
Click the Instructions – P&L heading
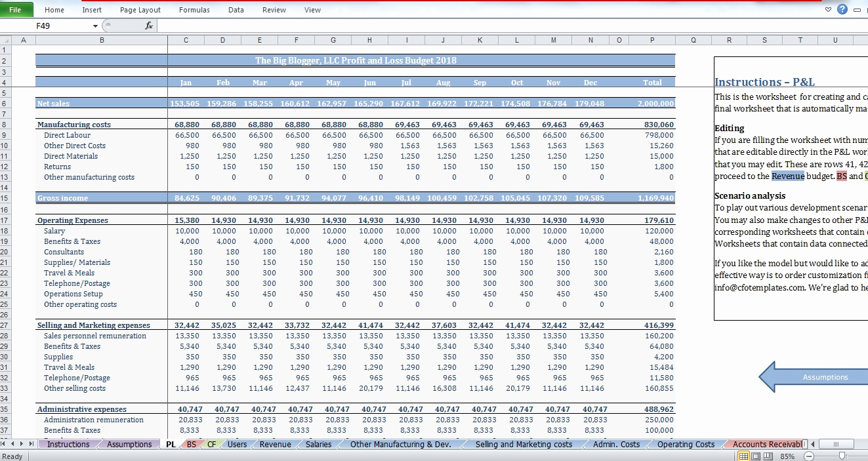(764, 82)
